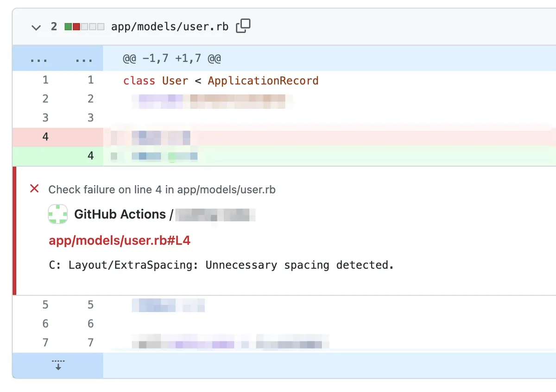The image size is (556, 392).
Task: Click the changes count number 2
Action: [54, 27]
